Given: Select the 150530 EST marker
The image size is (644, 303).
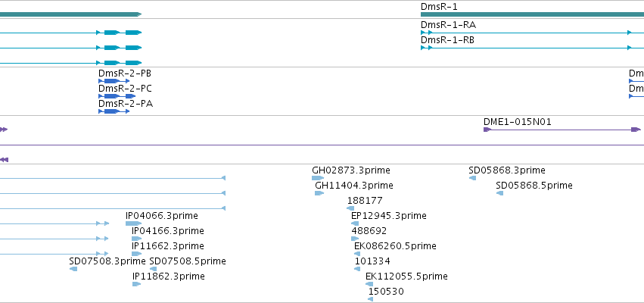Looking at the screenshot, I should [371, 299].
